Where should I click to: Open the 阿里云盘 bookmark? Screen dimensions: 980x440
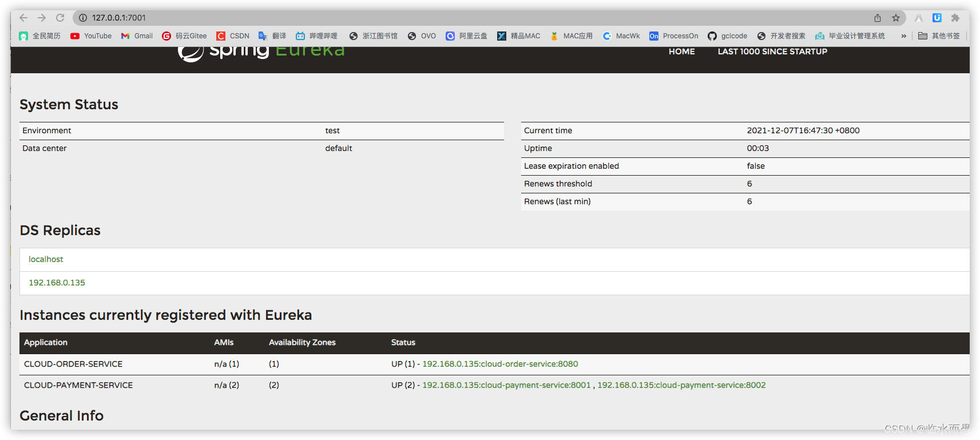click(466, 36)
